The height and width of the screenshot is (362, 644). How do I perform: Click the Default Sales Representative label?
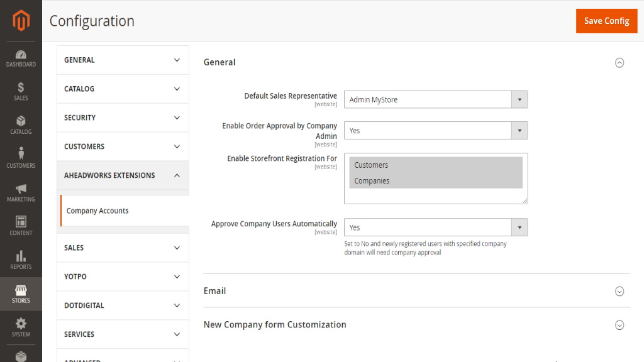pyautogui.click(x=291, y=96)
